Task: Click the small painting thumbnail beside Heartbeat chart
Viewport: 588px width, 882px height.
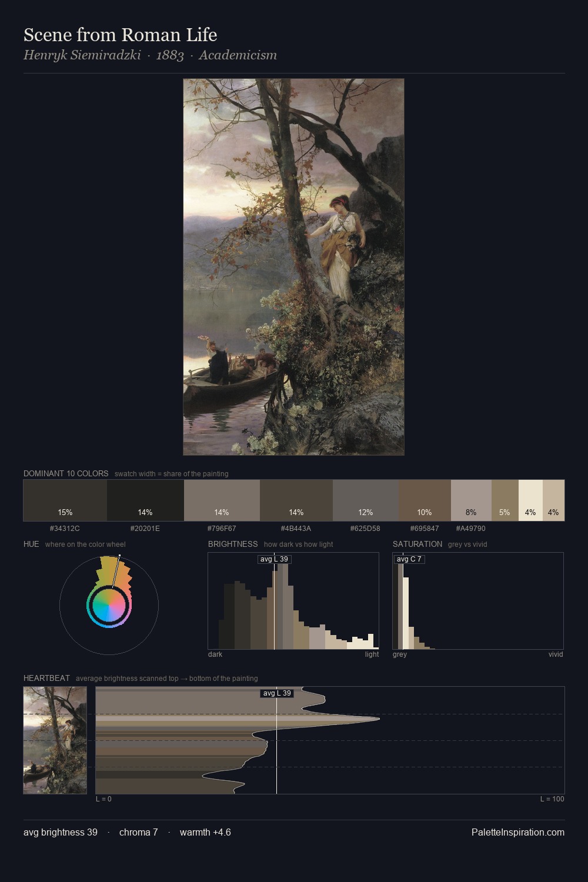Action: (x=55, y=740)
